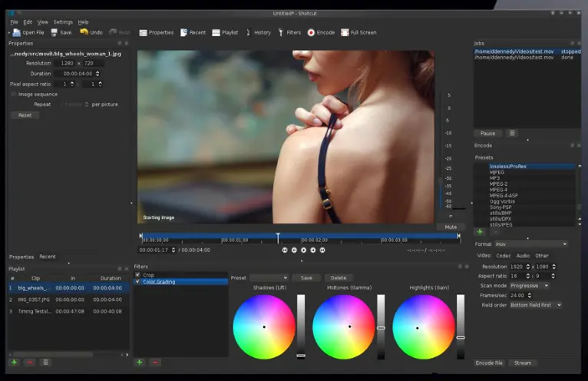Click the Undo toolbar icon
Screen dimensions: 588x381
(84, 32)
